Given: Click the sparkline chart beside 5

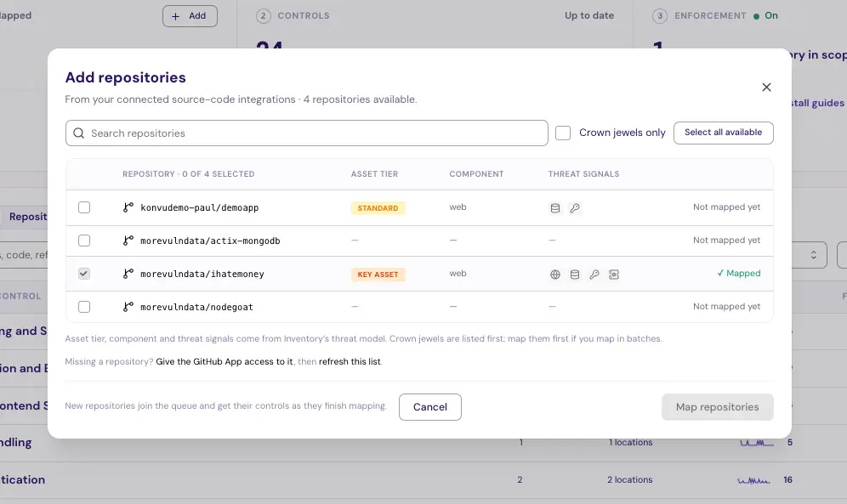Looking at the screenshot, I should tap(756, 443).
